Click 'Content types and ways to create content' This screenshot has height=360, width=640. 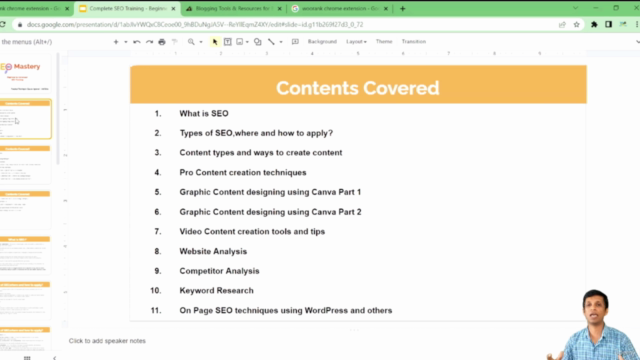click(x=261, y=153)
